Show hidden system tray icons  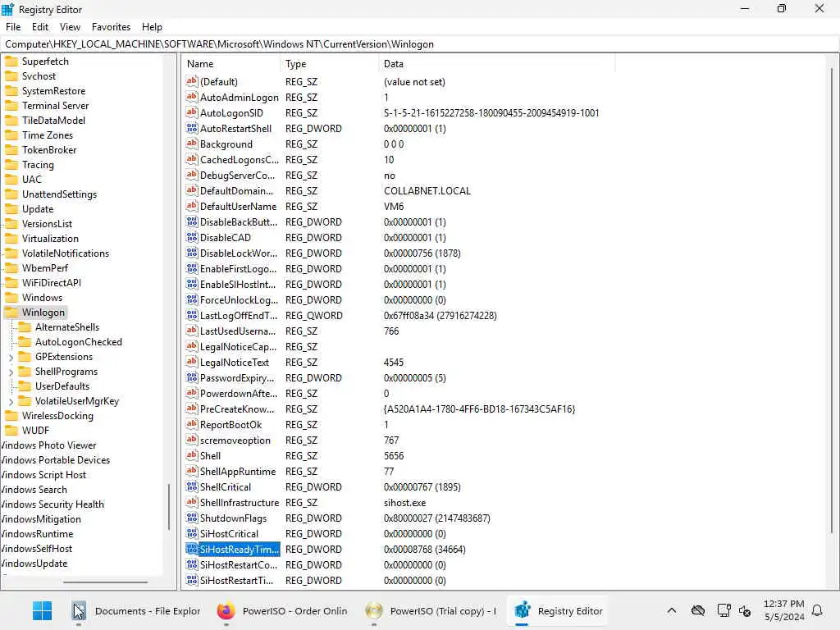[672, 610]
